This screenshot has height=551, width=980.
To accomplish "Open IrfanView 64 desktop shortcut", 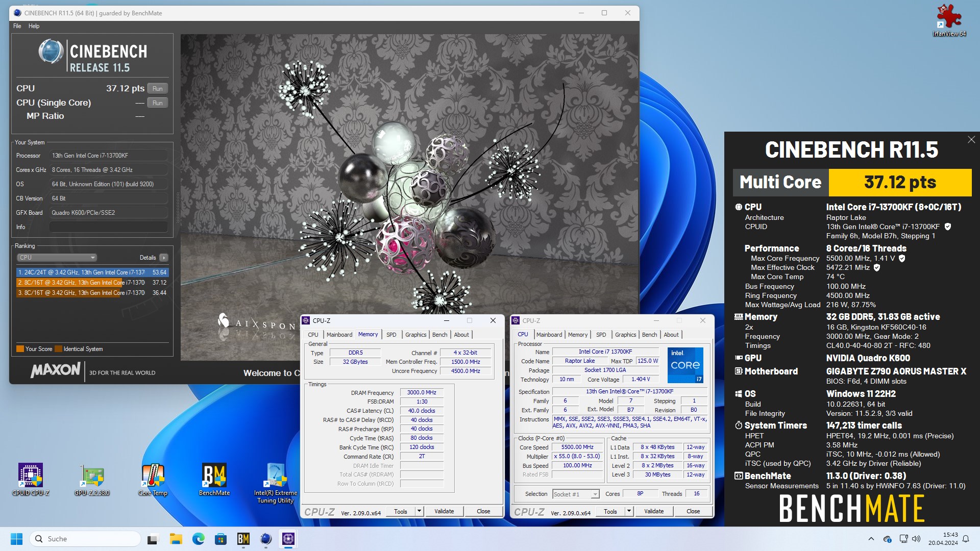I will [949, 20].
